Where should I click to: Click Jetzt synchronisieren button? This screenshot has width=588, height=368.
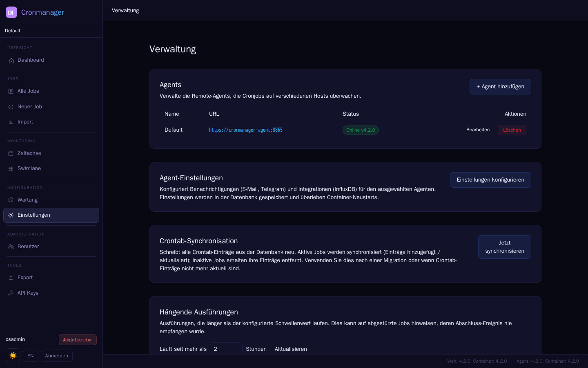[x=505, y=247]
